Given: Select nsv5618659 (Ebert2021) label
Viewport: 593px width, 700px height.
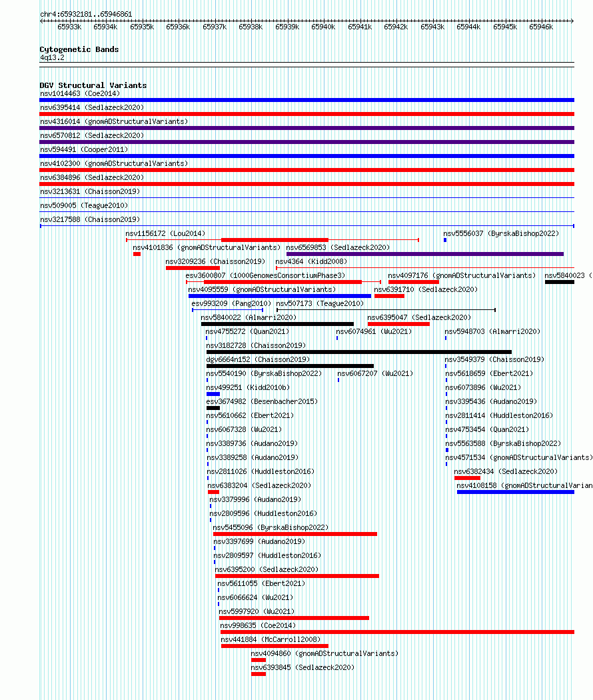Looking at the screenshot, I should click(x=489, y=373).
